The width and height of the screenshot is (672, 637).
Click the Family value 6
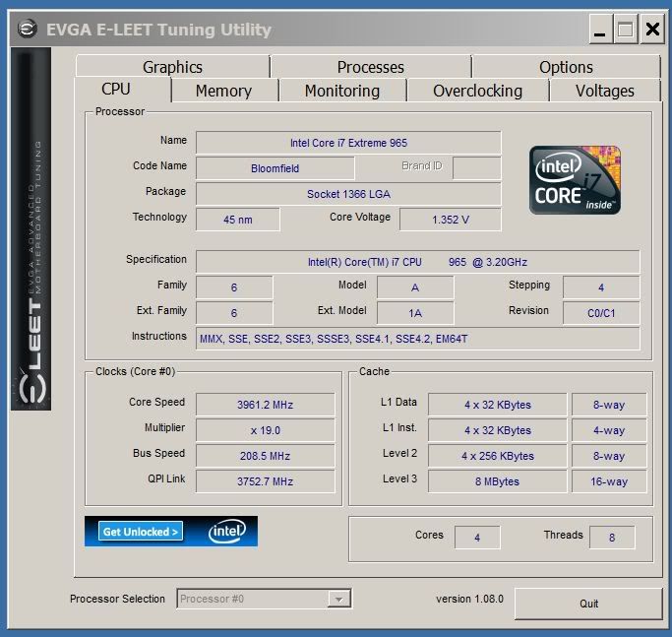click(234, 287)
